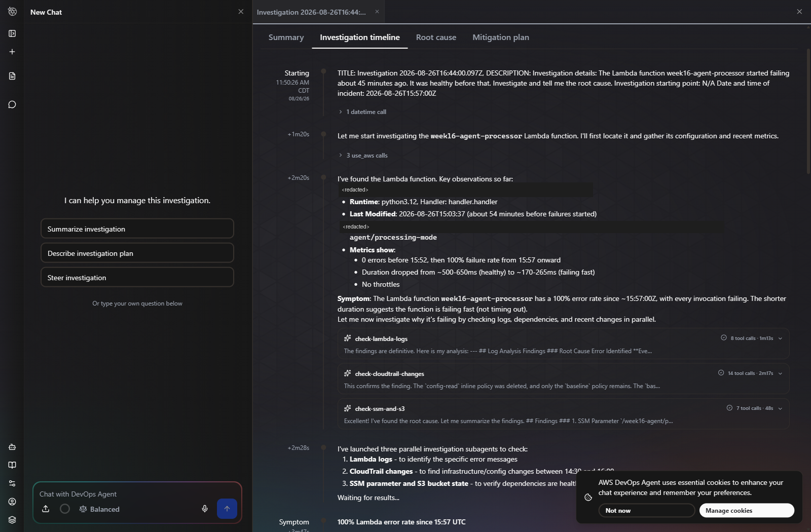Click Summarize investigation suggestion
811x532 pixels.
pyautogui.click(x=137, y=229)
